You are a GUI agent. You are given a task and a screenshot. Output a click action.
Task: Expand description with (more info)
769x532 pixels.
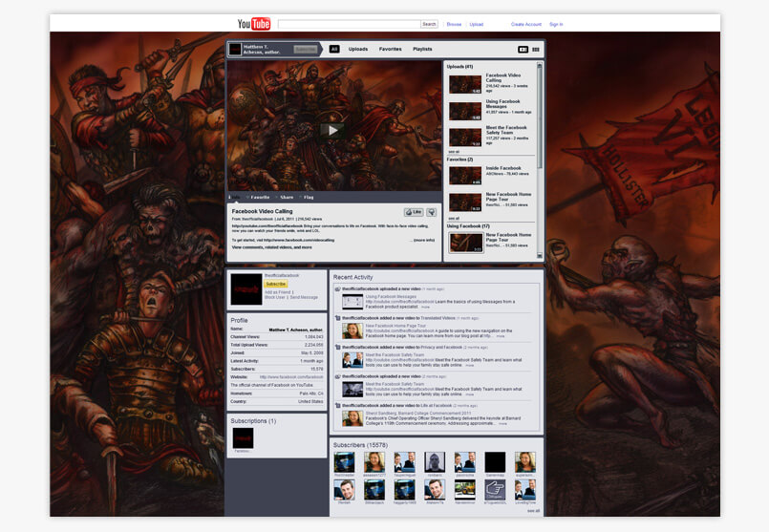(x=424, y=241)
